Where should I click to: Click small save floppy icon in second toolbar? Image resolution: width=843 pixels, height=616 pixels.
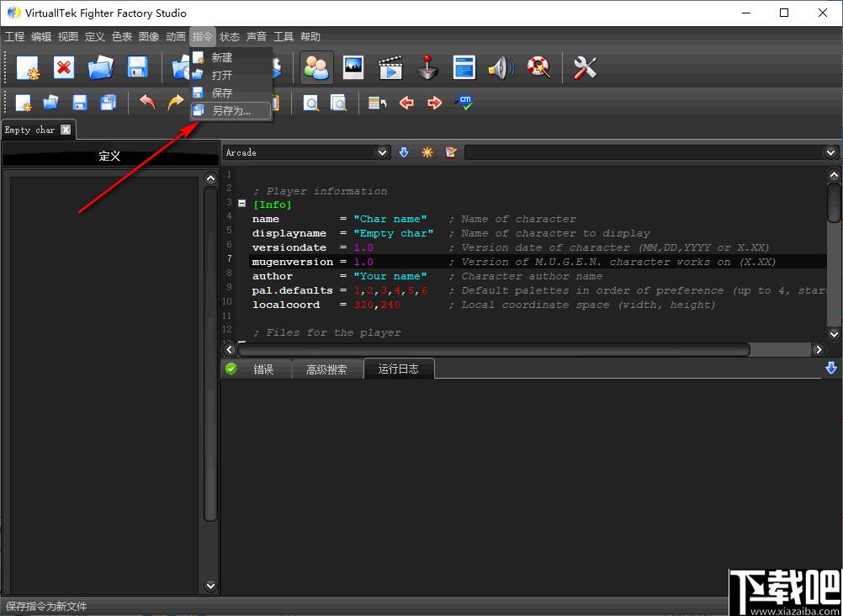tap(80, 103)
